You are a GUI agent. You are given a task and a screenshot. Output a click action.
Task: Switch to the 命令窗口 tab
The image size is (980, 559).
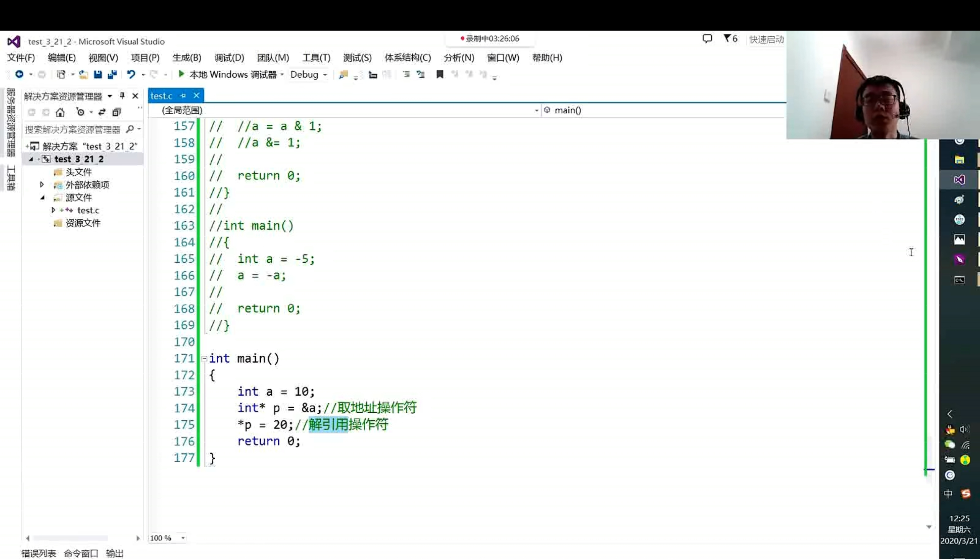pyautogui.click(x=81, y=553)
